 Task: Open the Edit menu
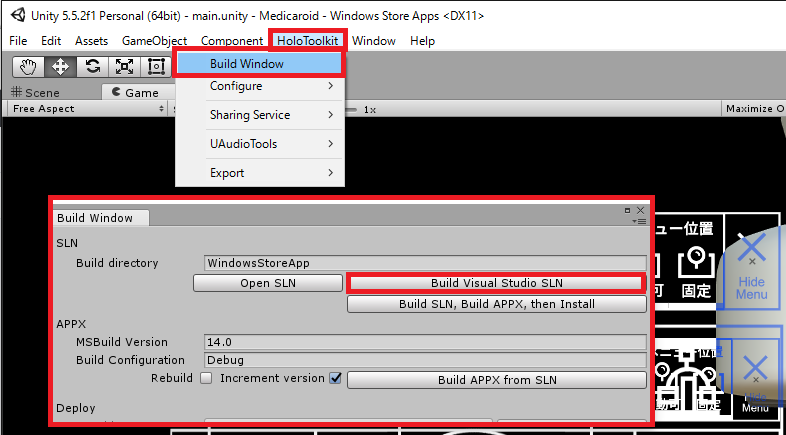point(51,41)
